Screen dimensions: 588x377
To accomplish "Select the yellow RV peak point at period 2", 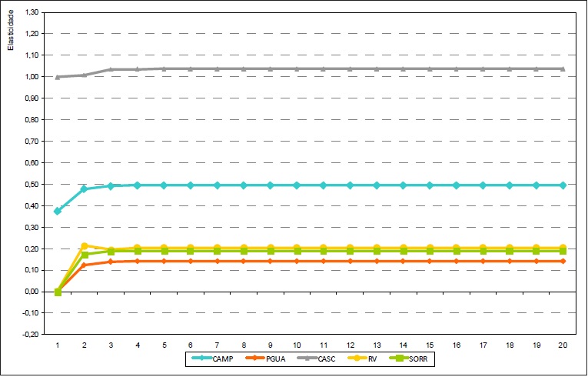I will (85, 246).
